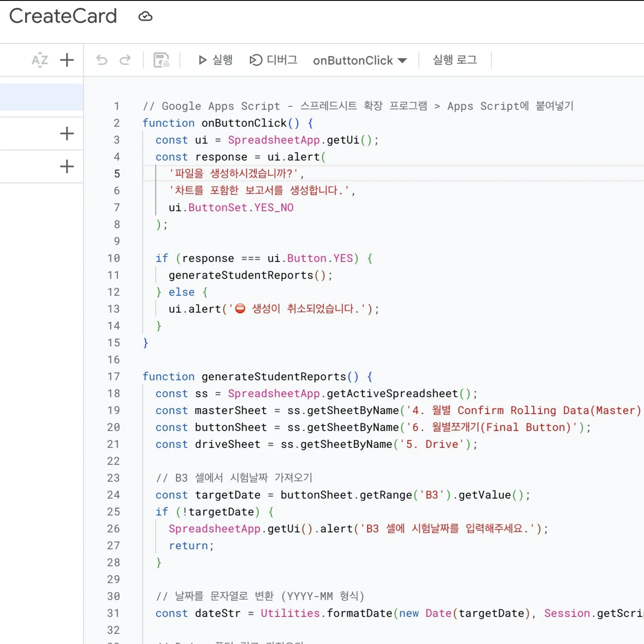
Task: Click '6. 월별쪼개기(Final Button)' string
Action: pyautogui.click(x=492, y=427)
